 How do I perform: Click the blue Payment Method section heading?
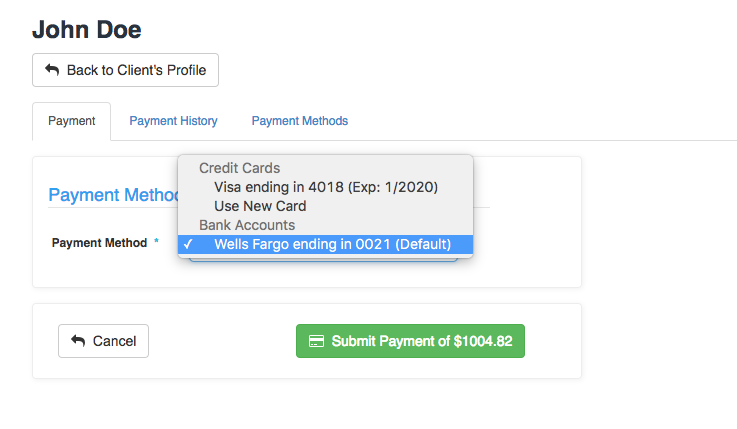pos(113,195)
